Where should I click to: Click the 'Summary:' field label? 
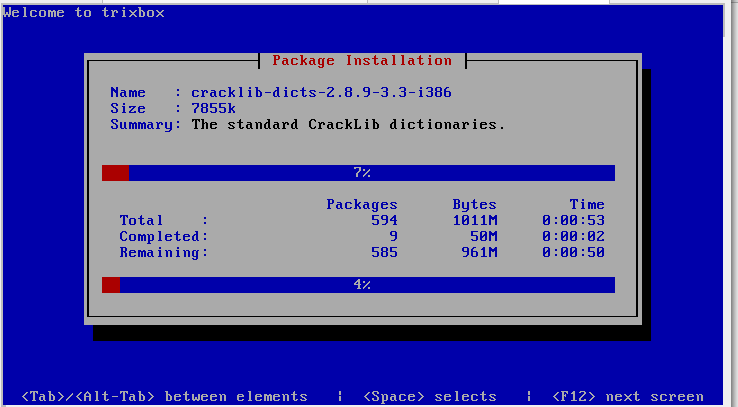point(146,124)
